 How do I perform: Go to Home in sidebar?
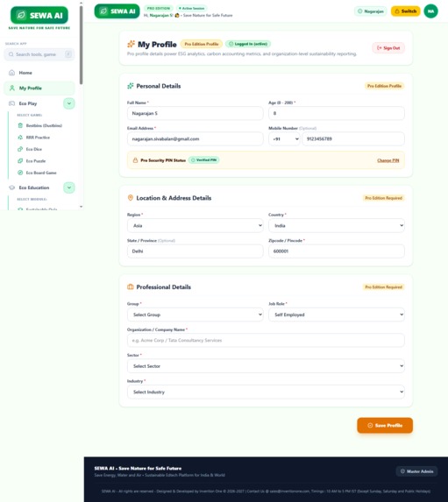click(39, 73)
